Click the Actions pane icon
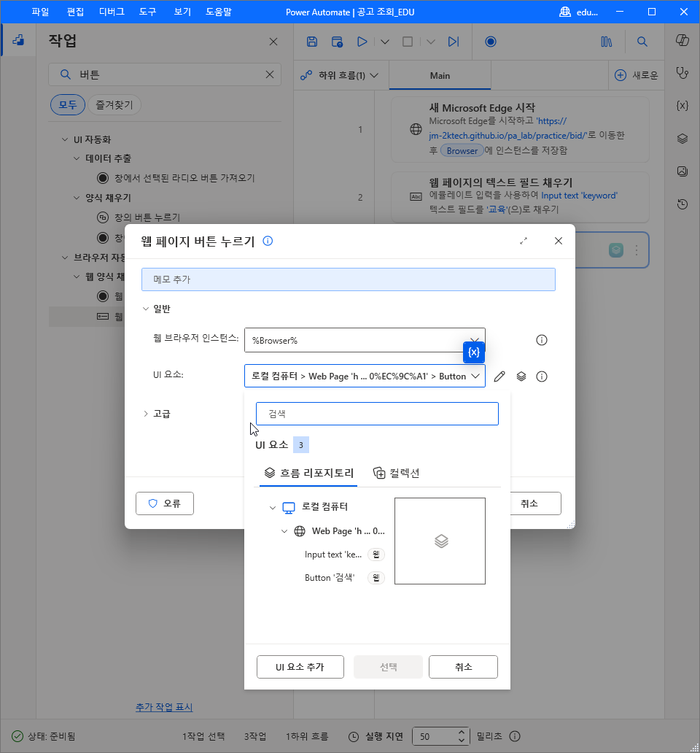 (18, 40)
